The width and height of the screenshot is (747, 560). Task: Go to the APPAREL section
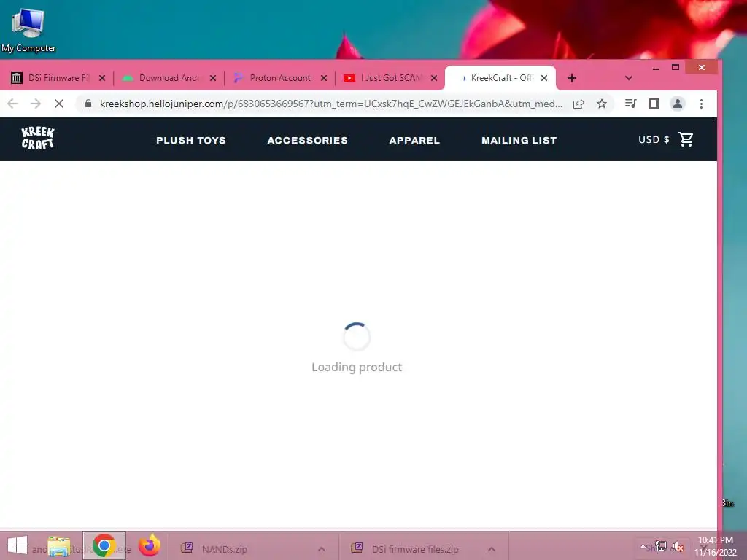(414, 141)
